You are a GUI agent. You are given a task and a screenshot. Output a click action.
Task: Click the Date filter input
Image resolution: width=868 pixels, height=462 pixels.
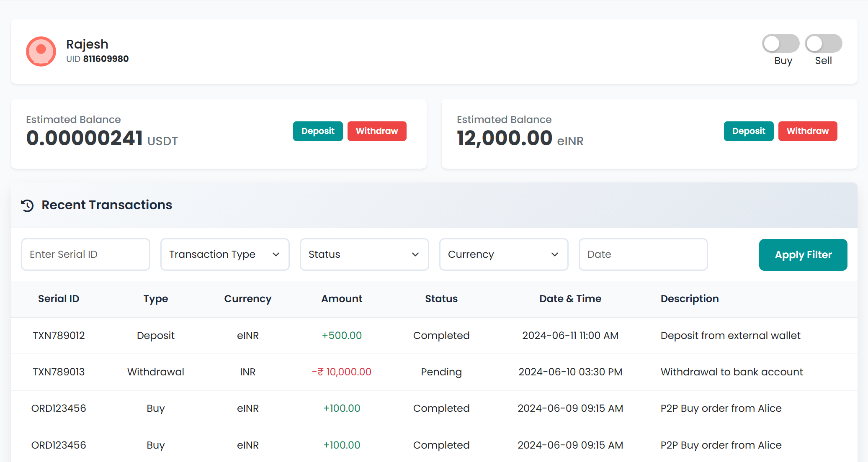pos(643,254)
